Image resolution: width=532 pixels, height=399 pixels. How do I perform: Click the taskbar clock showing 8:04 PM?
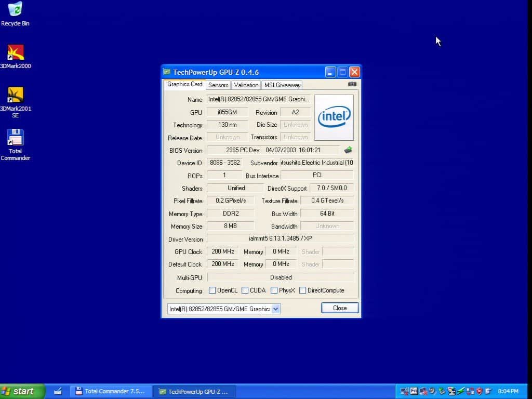click(508, 391)
